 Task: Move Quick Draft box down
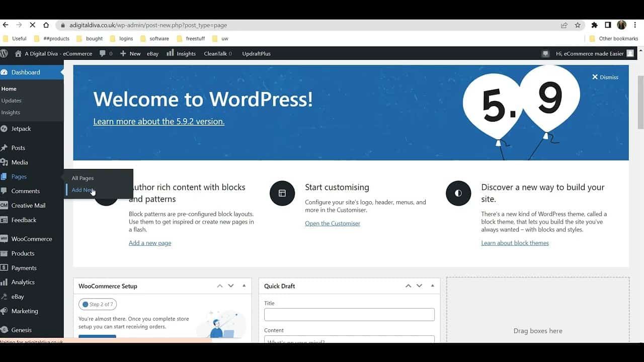(x=419, y=286)
